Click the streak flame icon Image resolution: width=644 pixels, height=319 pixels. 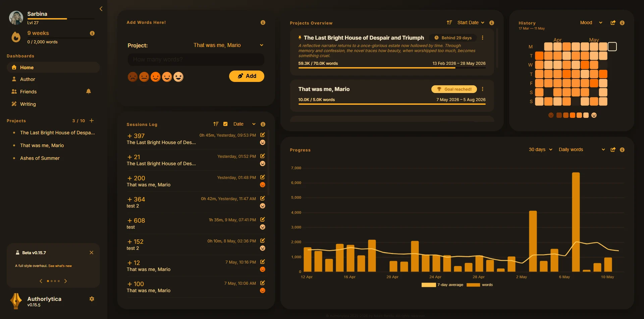pyautogui.click(x=16, y=37)
